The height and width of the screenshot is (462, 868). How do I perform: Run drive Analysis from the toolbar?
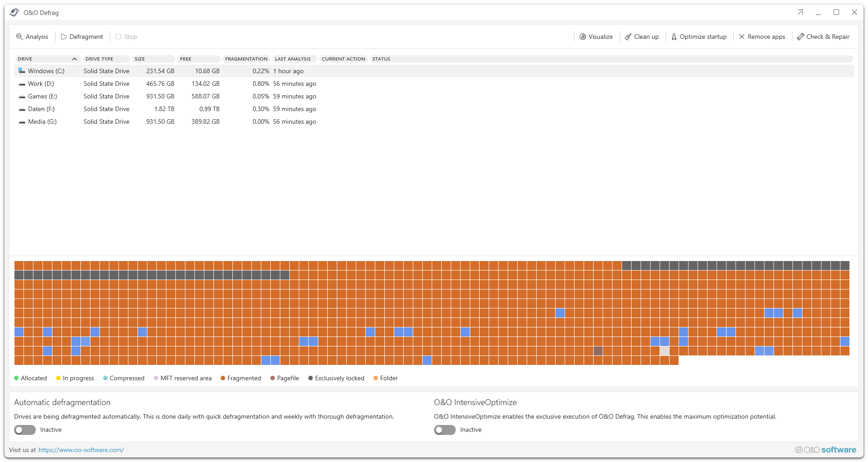tap(32, 37)
